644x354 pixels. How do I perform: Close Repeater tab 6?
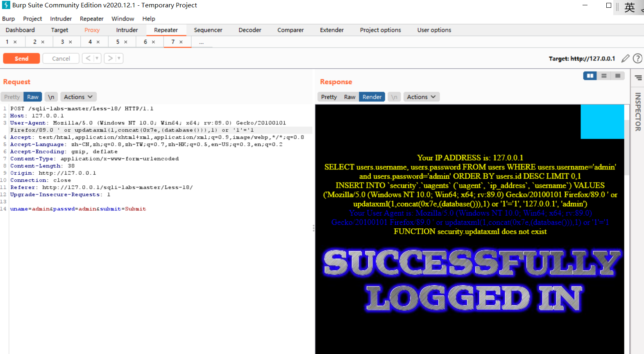coord(153,42)
